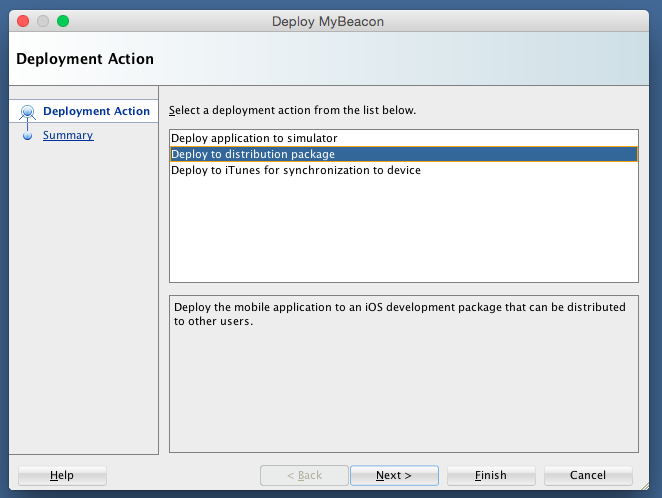662x498 pixels.
Task: Click the Summary step bullet icon
Action: [x=27, y=135]
